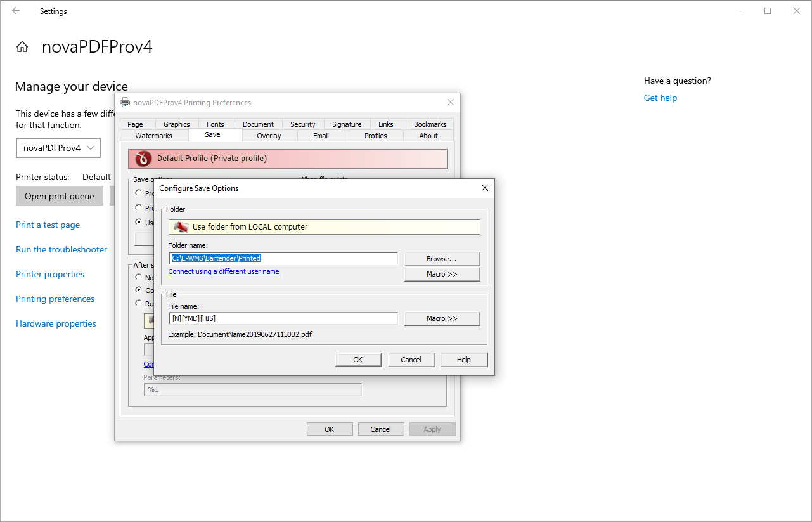The image size is (812, 522).
Task: Open Printing preferences link
Action: coord(55,299)
